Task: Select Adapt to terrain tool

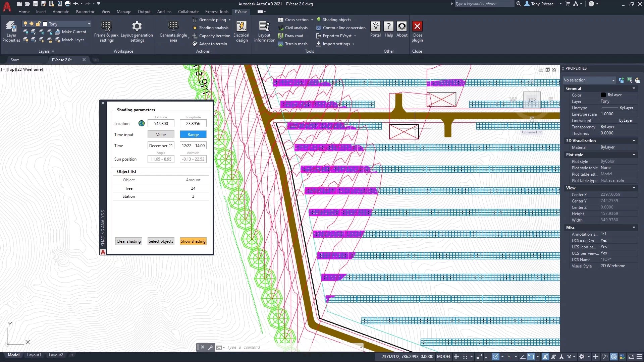Action: click(x=210, y=44)
